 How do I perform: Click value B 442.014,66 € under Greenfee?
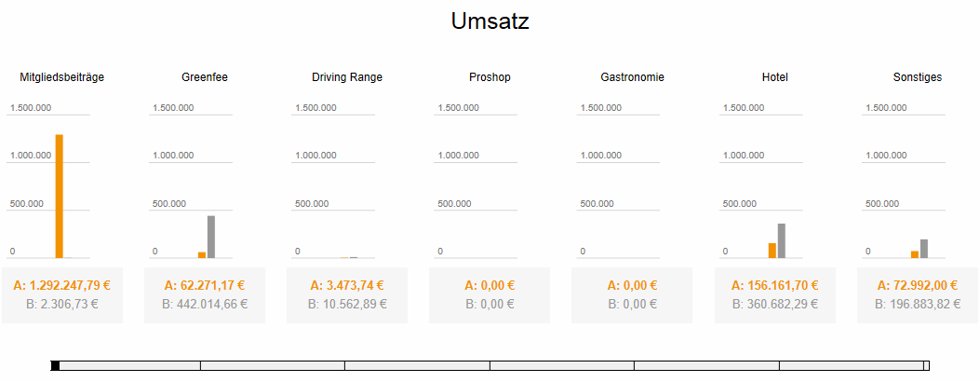coord(205,304)
